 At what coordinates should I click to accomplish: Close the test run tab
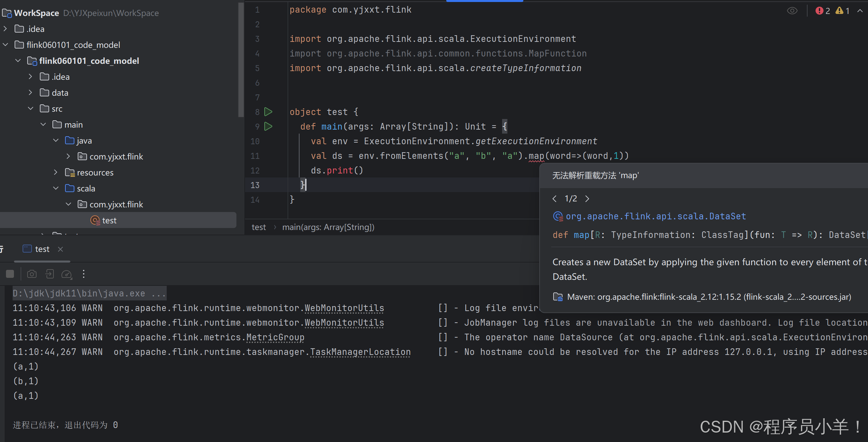[61, 249]
